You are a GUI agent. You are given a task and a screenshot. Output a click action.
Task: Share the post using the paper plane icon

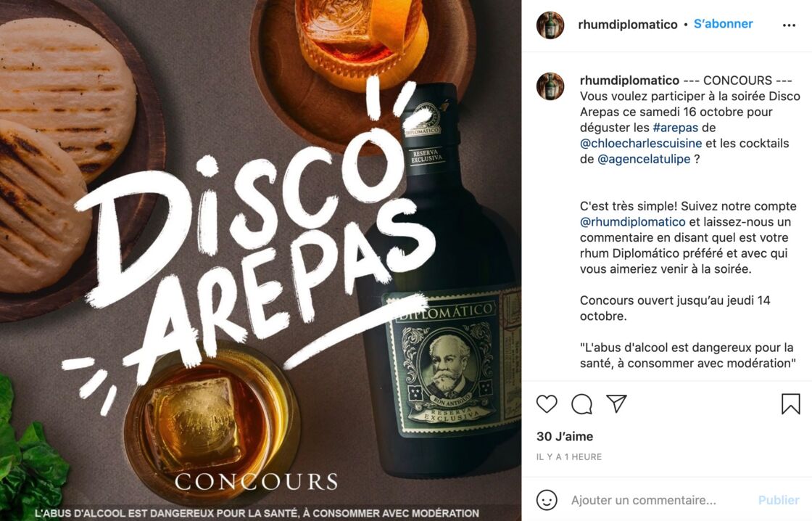616,403
